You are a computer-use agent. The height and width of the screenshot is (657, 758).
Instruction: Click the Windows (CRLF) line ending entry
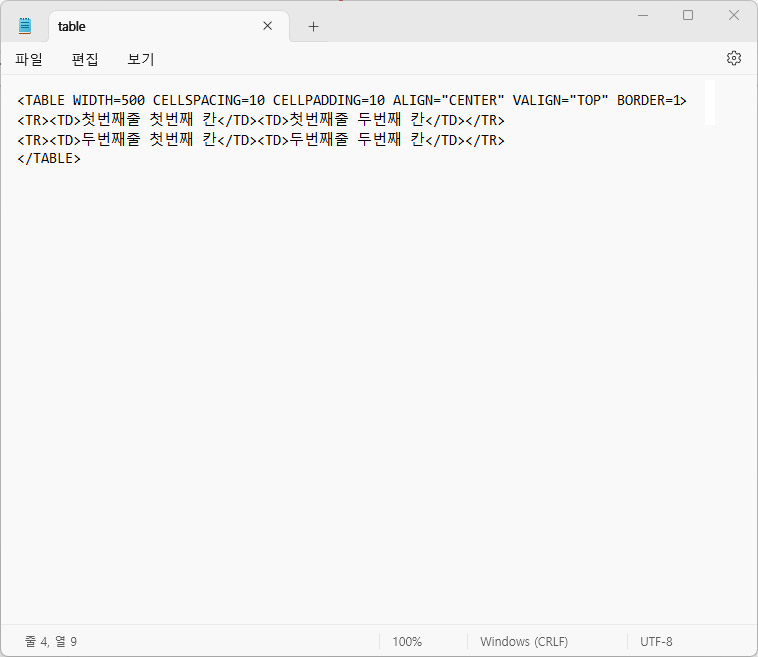524,642
